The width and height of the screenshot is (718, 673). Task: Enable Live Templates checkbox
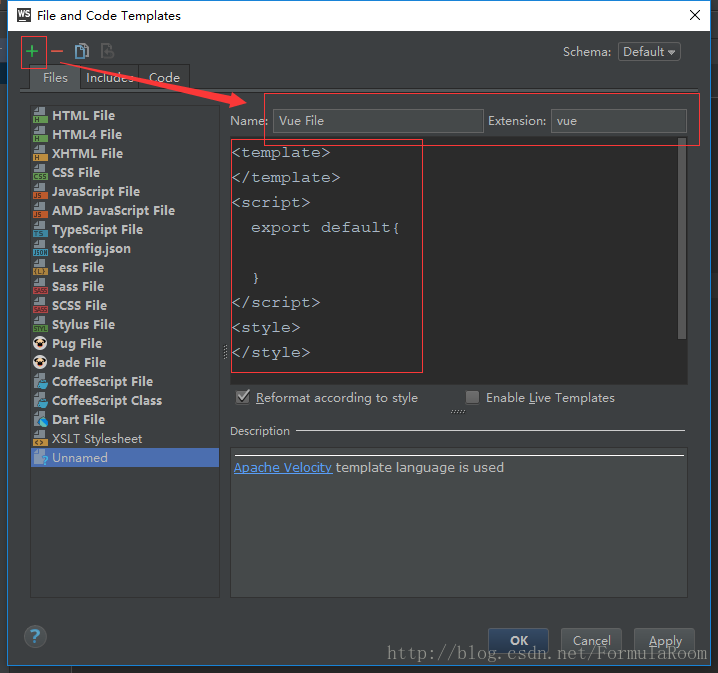(x=472, y=397)
